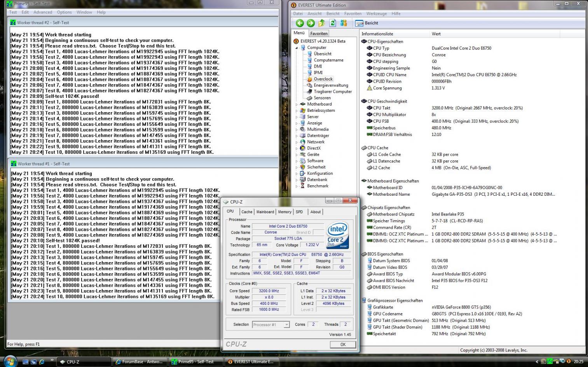Image resolution: width=588 pixels, height=367 pixels.
Task: Click Datenträger category icon
Action: pyautogui.click(x=303, y=136)
